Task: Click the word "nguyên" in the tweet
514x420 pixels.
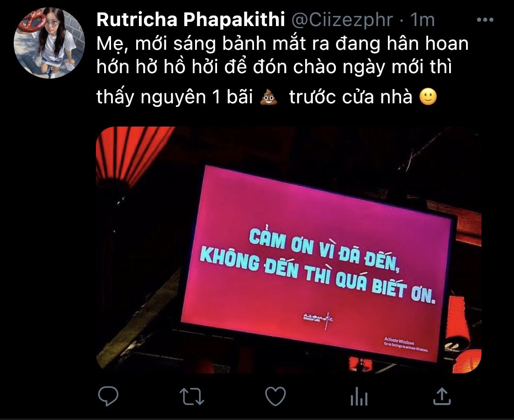Action: pyautogui.click(x=174, y=98)
